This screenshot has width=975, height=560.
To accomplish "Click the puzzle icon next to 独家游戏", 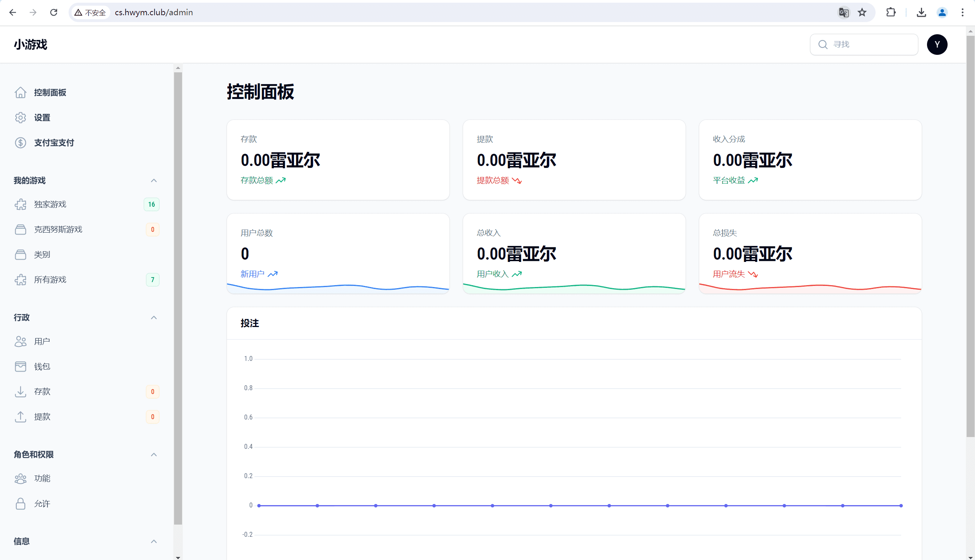I will point(21,204).
